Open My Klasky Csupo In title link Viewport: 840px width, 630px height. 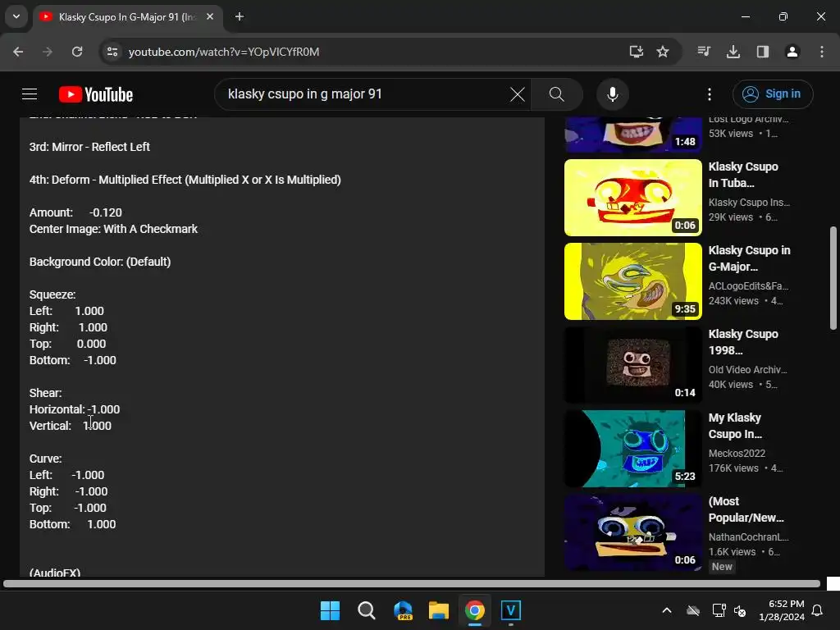tap(735, 426)
